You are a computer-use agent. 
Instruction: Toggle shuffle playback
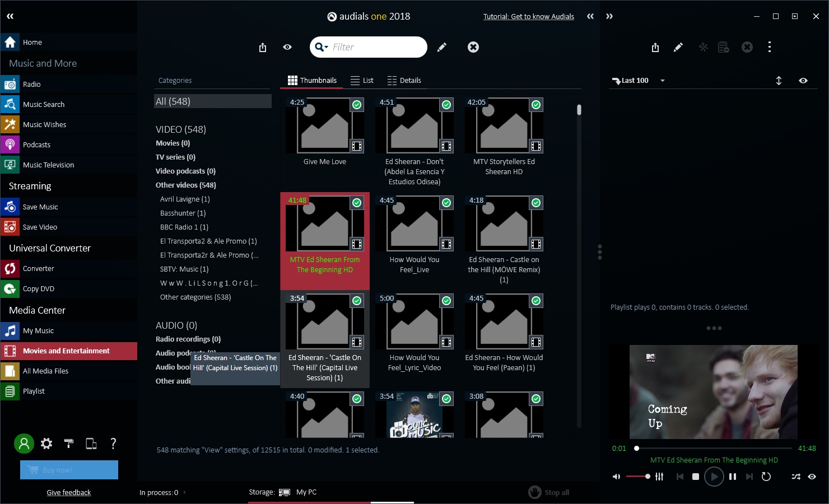click(796, 477)
